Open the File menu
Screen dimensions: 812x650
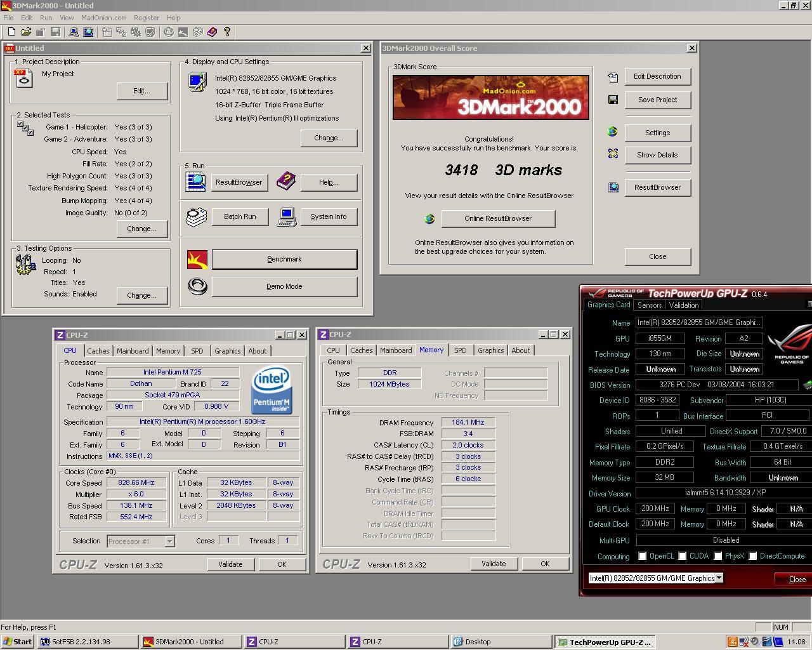coord(8,18)
